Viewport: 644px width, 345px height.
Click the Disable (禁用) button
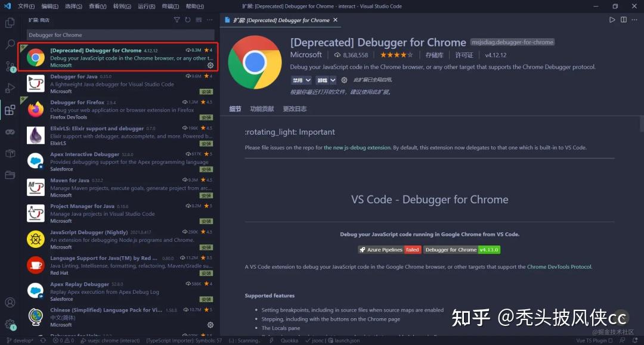pos(298,80)
